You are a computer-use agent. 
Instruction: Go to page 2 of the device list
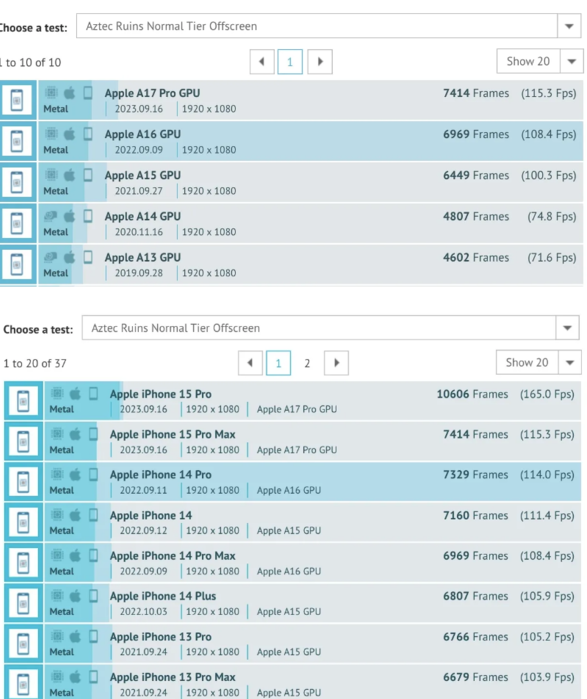coord(307,363)
